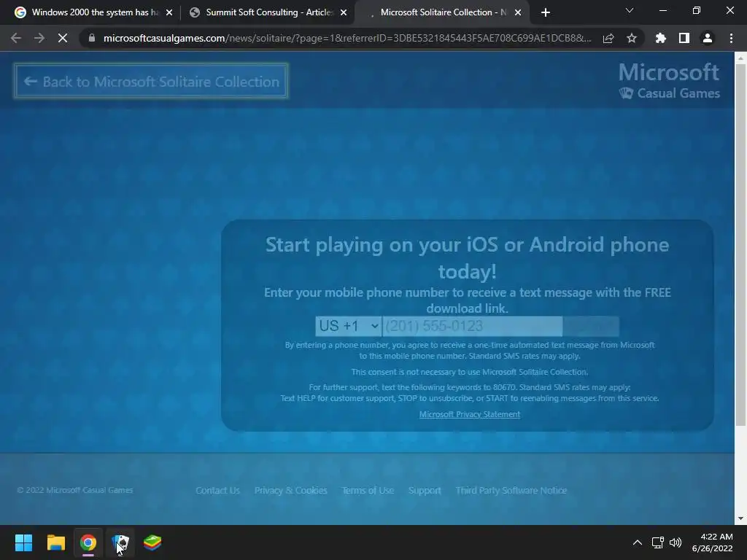Image resolution: width=747 pixels, height=560 pixels.
Task: Select the Microsoft Solitaire Collection tab
Action: [x=441, y=12]
